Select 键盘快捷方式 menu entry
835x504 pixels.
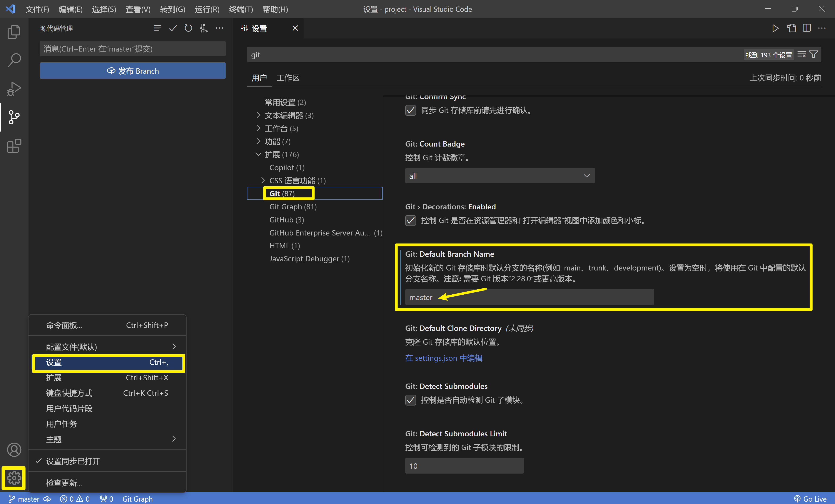click(x=107, y=393)
